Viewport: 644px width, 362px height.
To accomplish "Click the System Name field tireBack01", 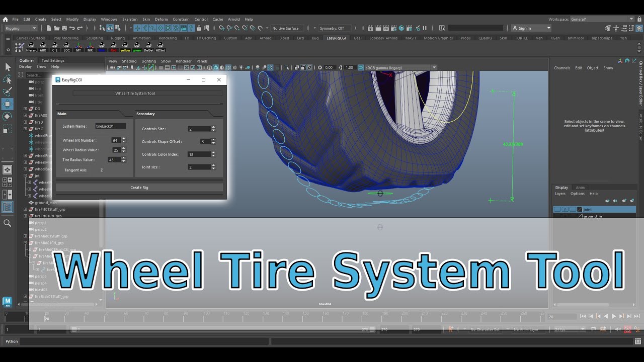I will point(110,126).
